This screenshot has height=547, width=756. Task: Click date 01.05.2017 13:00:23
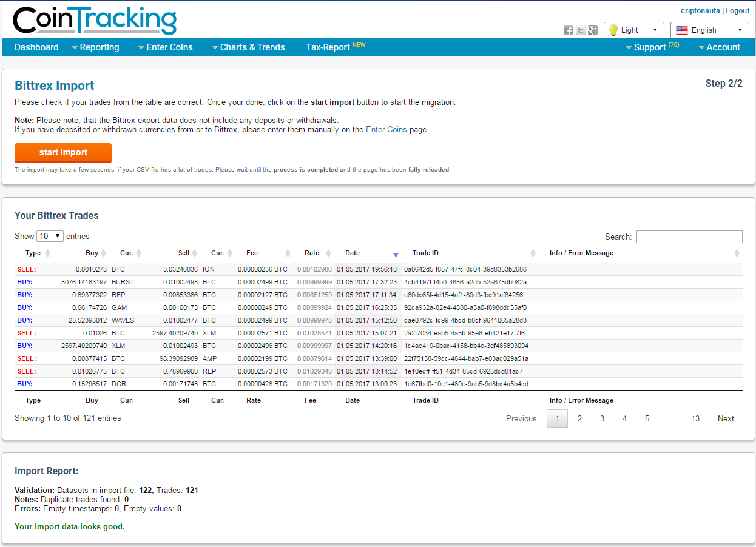pyautogui.click(x=367, y=384)
